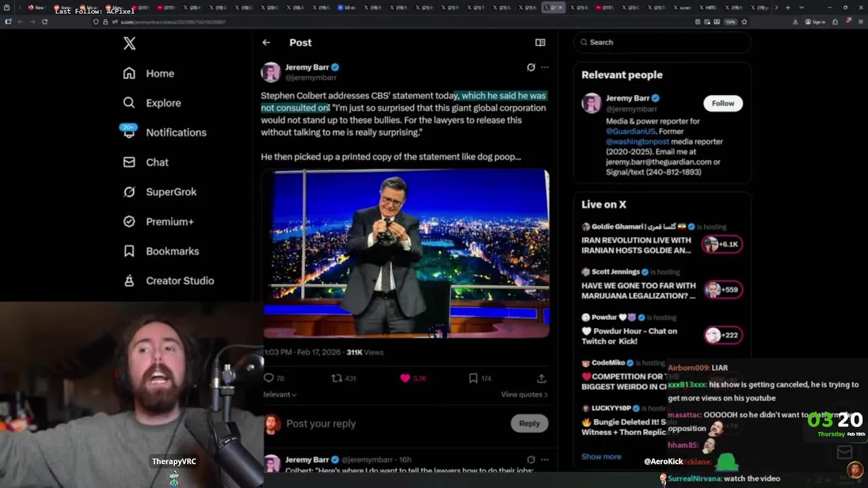Viewport: 868px width, 488px height.
Task: Click the browser reload icon
Action: (45, 22)
